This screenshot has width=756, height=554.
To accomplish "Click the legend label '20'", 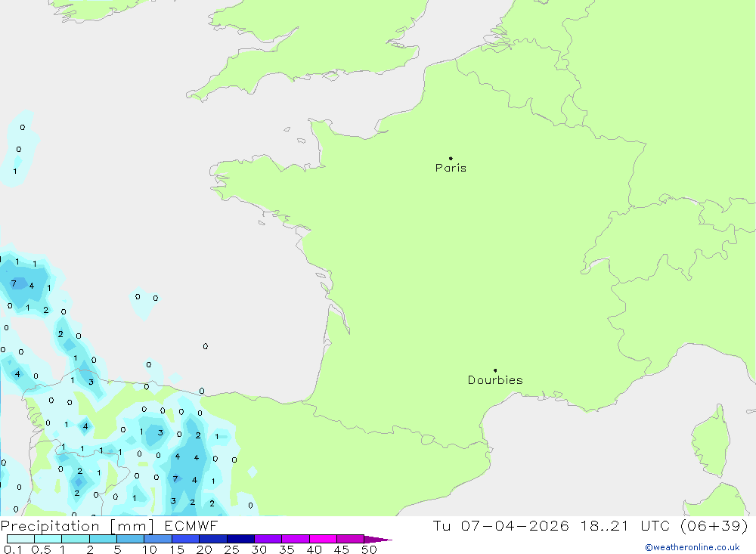I will pos(204,549).
